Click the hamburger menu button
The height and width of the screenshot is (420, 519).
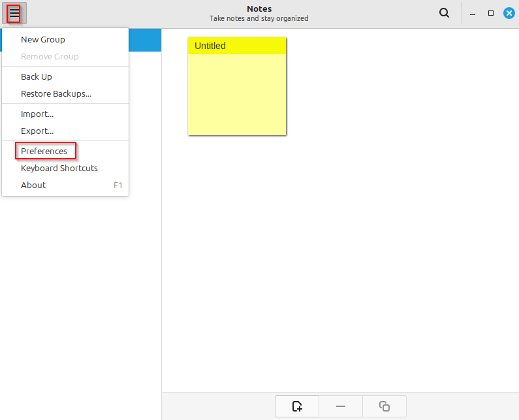(x=14, y=13)
